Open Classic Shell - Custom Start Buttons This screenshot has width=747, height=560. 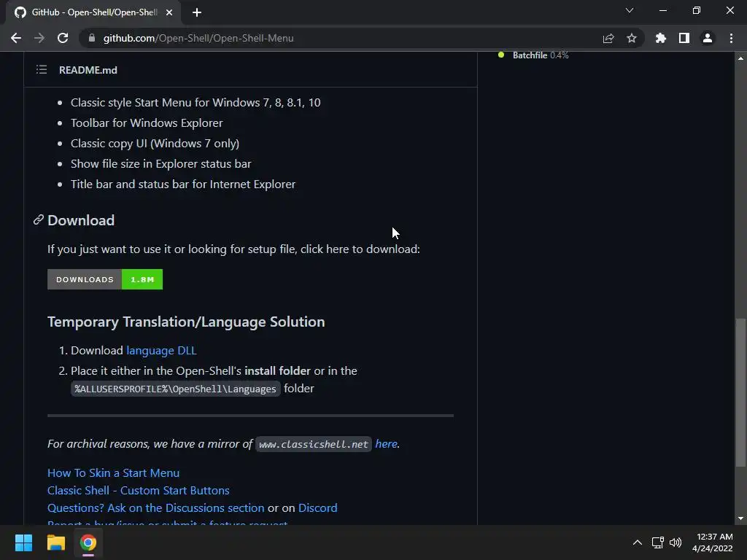(x=139, y=491)
